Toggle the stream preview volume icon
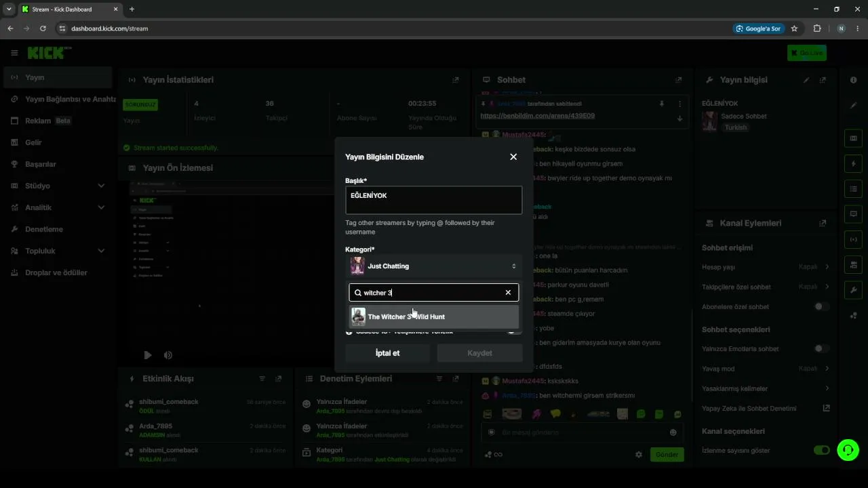868x488 pixels. pos(168,355)
